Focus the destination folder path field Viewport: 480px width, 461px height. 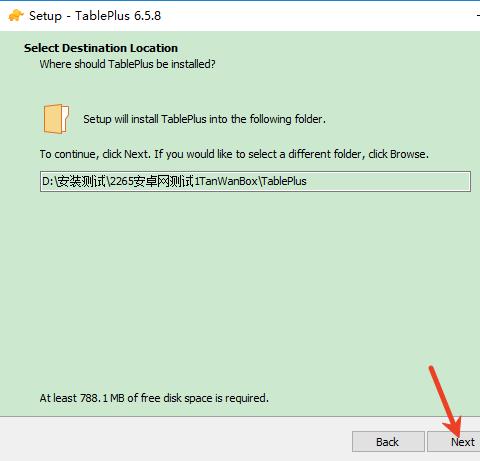(255, 181)
